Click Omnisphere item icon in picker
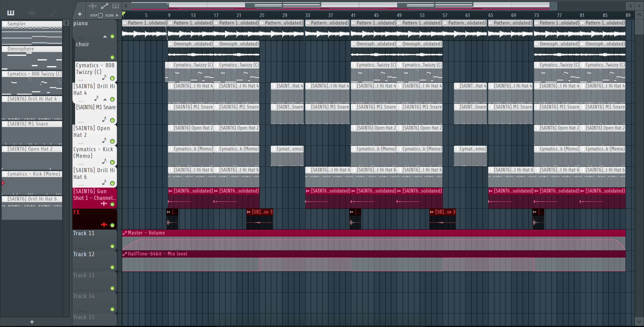Viewport: 644px width, 327px height. click(4, 49)
